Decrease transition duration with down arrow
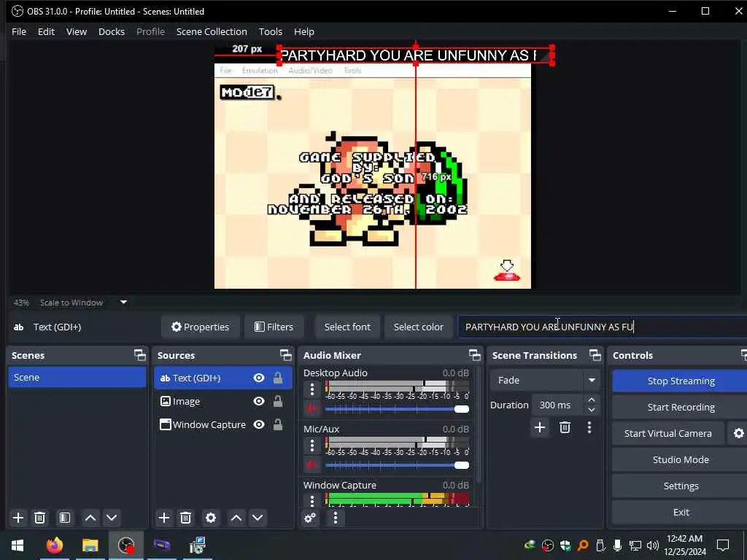 click(591, 410)
